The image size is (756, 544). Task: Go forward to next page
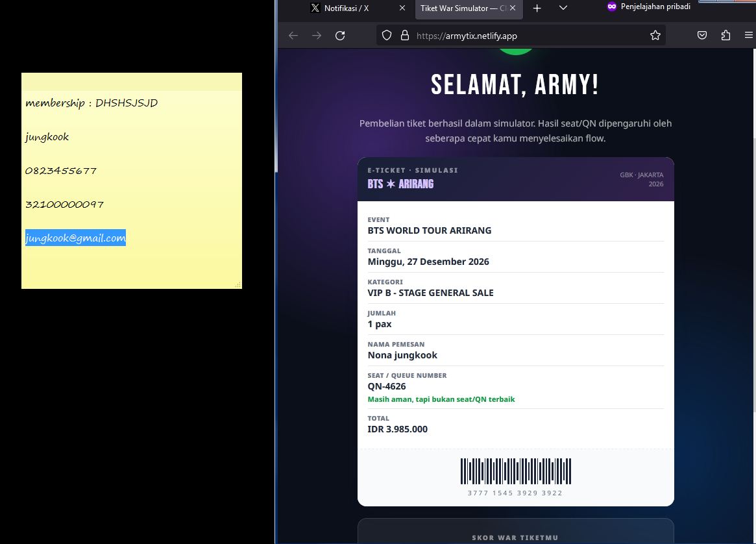(x=316, y=35)
